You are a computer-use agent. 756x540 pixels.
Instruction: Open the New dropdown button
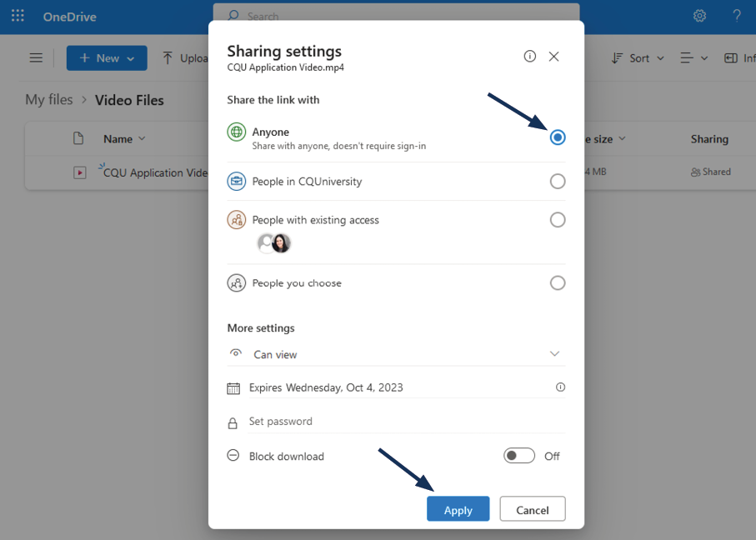click(107, 58)
